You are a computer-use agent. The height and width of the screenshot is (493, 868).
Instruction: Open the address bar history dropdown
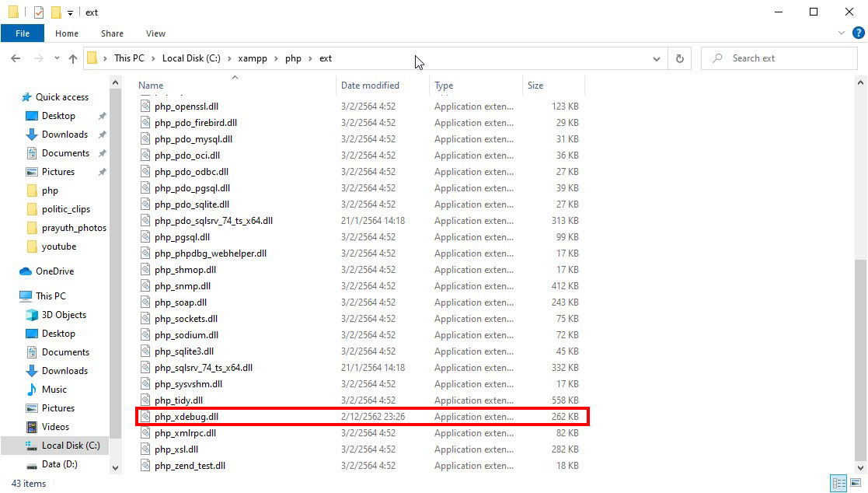(x=656, y=58)
